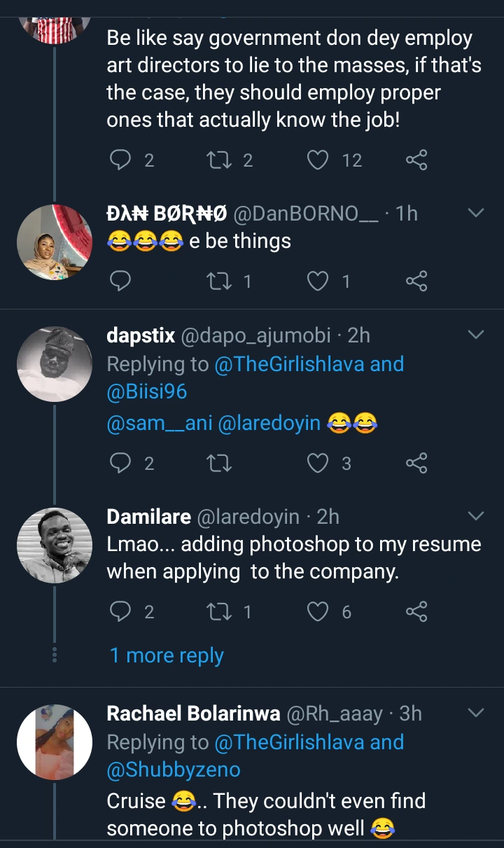
Task: Like Damilare's photoshop resume tweet
Action: pos(318,613)
